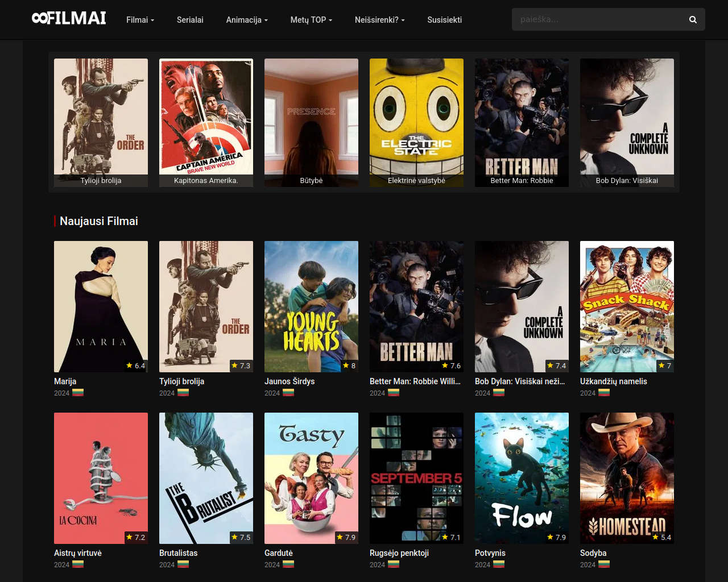The image size is (728, 582).
Task: Expand the Animacija dropdown menu
Action: 247,20
